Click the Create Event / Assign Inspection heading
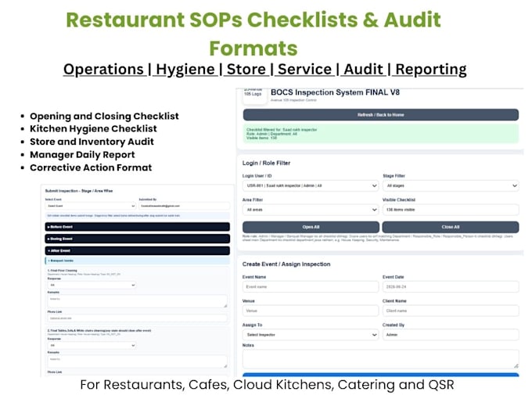 point(286,264)
